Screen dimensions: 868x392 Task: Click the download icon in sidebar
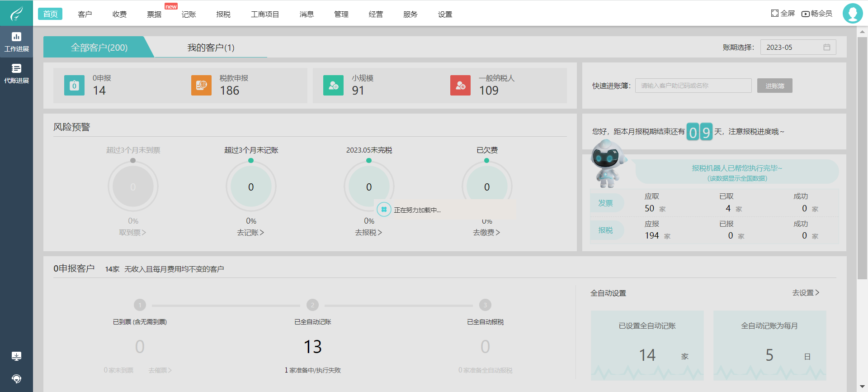[16, 356]
